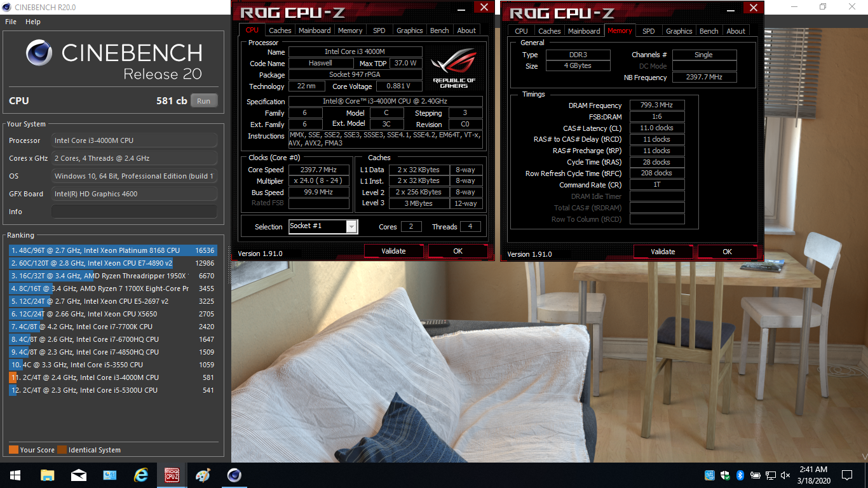Click the NB Frequency value 2397.7 MHz
Screen dimensions: 868x488
705,78
